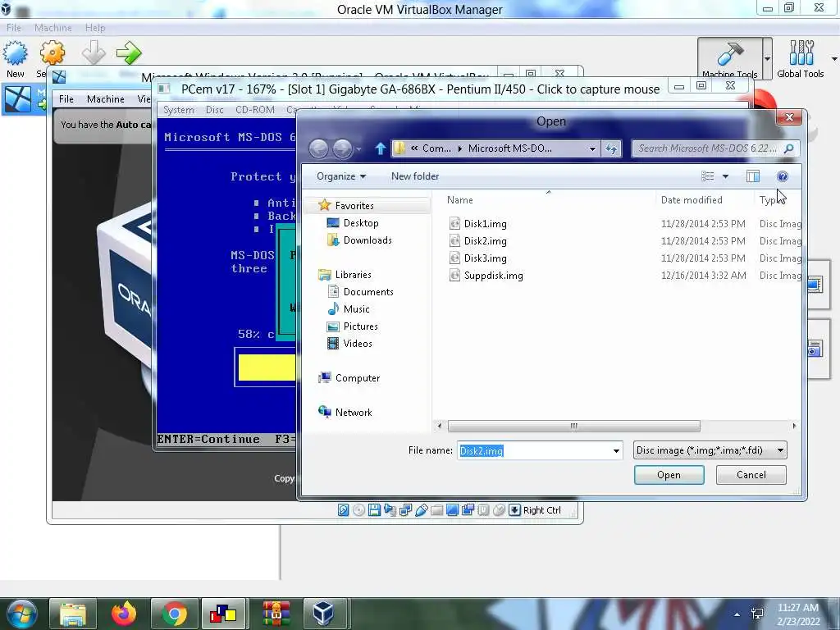The image size is (840, 630).
Task: Open Downloads in the navigation pane
Action: pyautogui.click(x=367, y=240)
